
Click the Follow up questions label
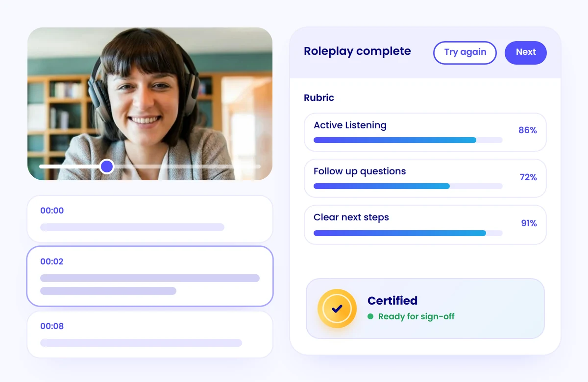point(360,171)
